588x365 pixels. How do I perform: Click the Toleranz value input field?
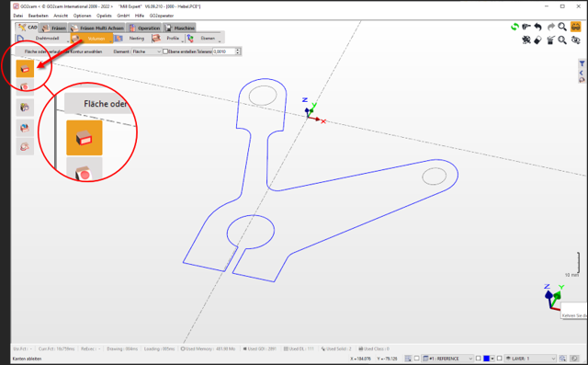click(224, 51)
